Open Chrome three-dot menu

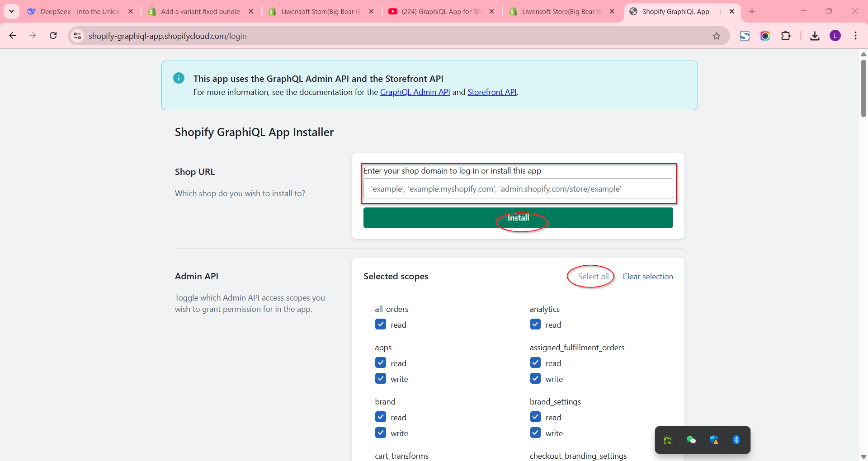tap(855, 36)
